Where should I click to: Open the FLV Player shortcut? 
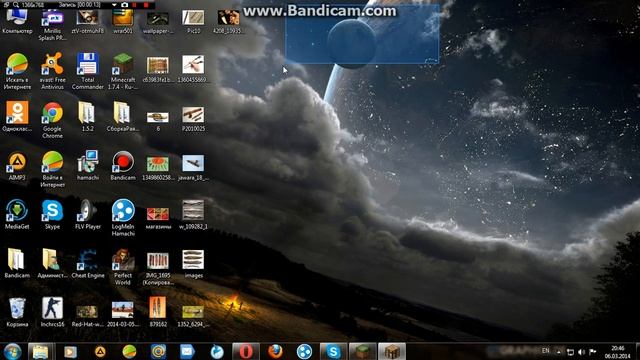[87, 214]
